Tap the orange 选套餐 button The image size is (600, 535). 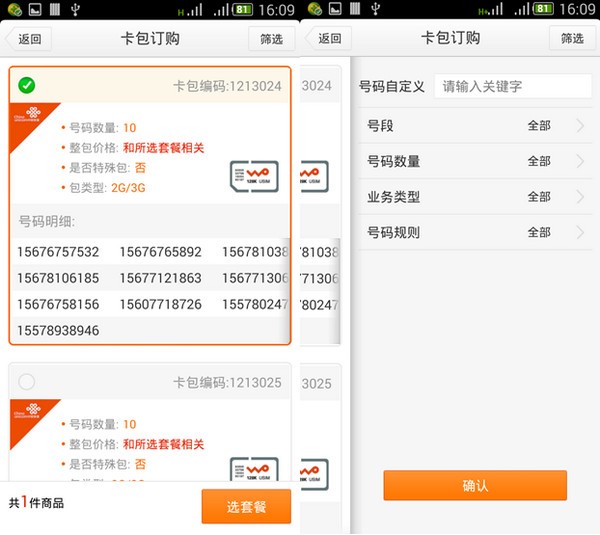246,506
